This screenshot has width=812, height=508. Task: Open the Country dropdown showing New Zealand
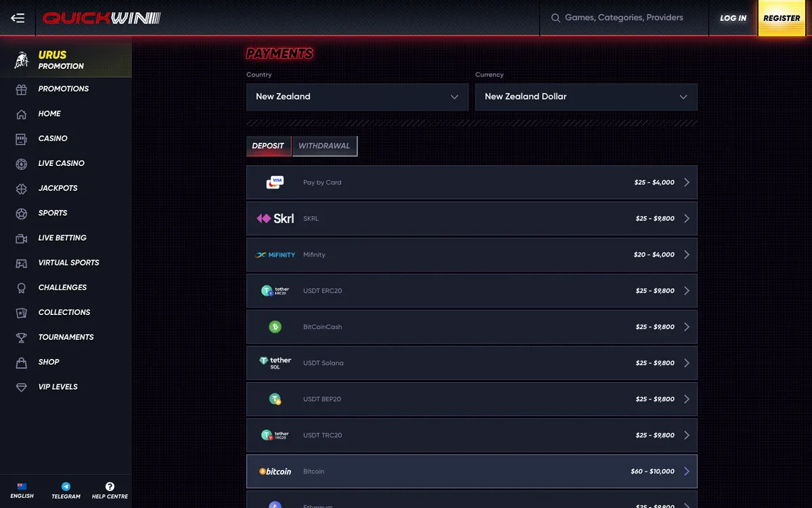point(357,97)
